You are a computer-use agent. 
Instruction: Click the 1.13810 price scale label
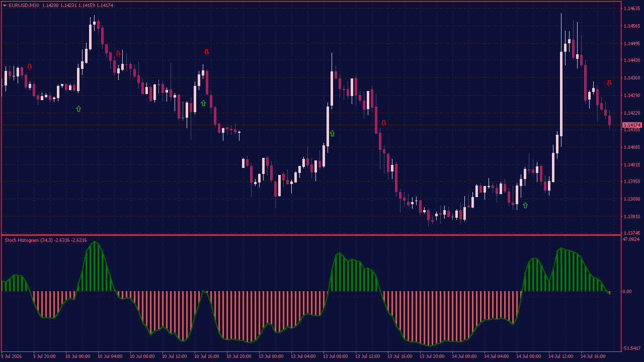coord(632,216)
